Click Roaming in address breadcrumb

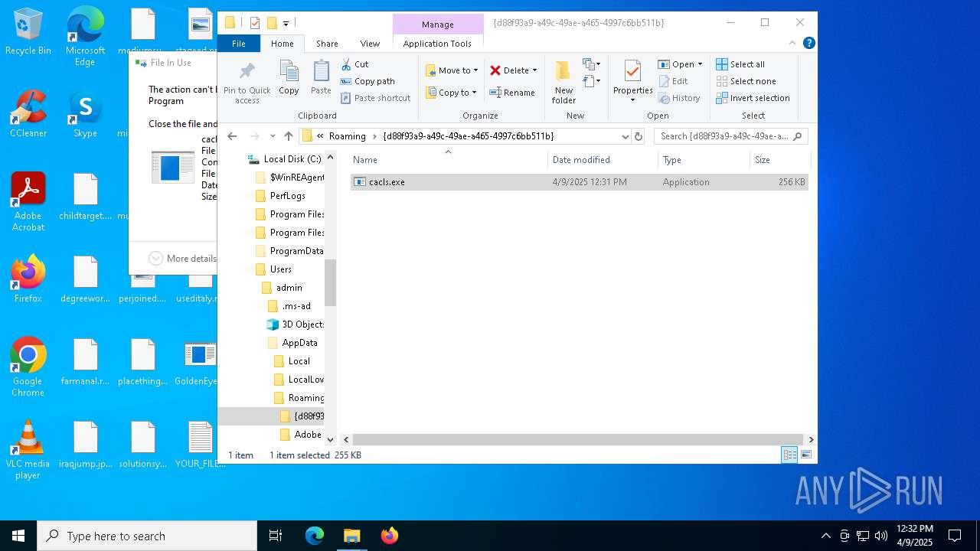tap(348, 136)
